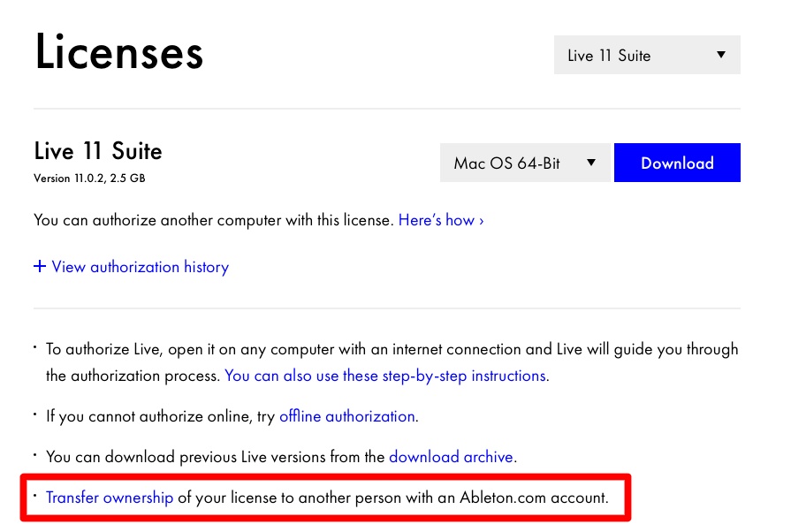Open the Here's how link

point(437,220)
